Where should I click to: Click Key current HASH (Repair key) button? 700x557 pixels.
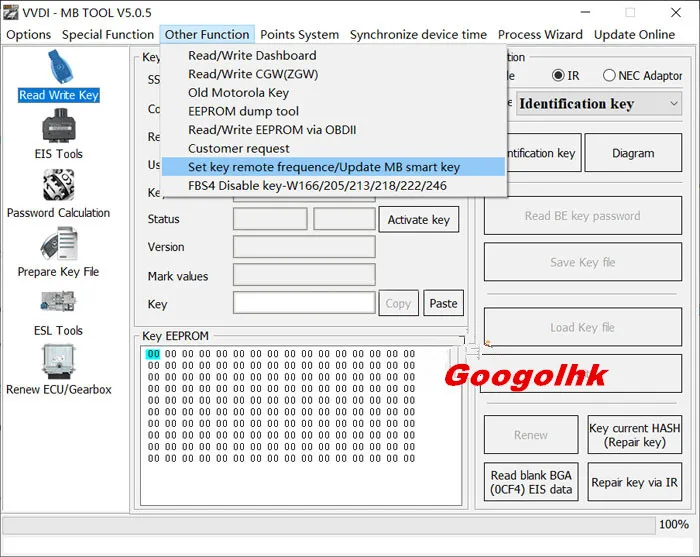pos(634,435)
